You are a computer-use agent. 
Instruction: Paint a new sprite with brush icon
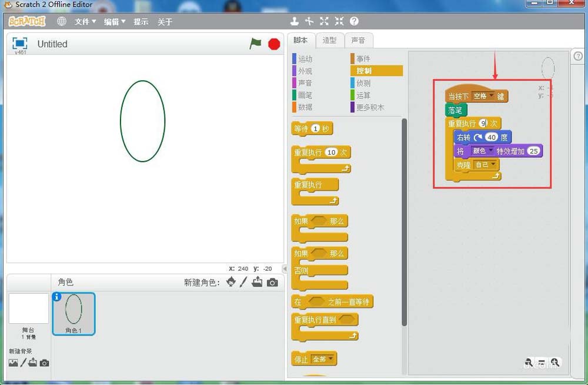click(243, 282)
